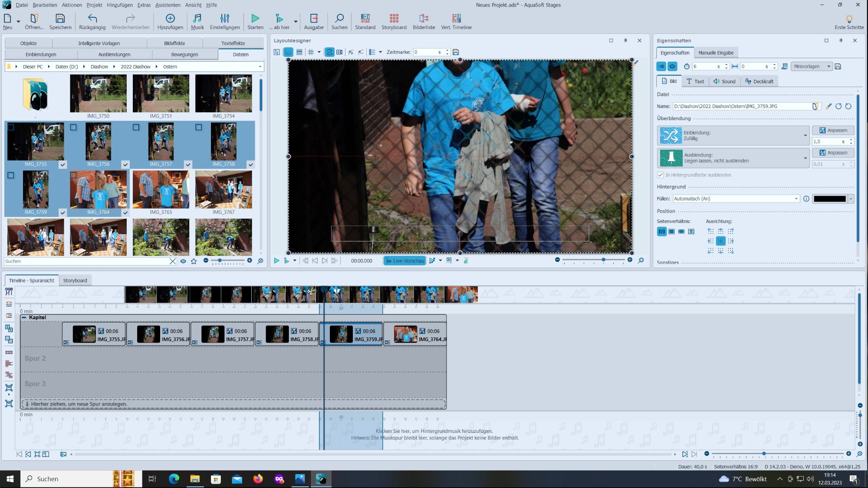Viewport: 868px width, 488px height.
Task: Switch to the Bildeffekte tab
Action: (x=174, y=43)
